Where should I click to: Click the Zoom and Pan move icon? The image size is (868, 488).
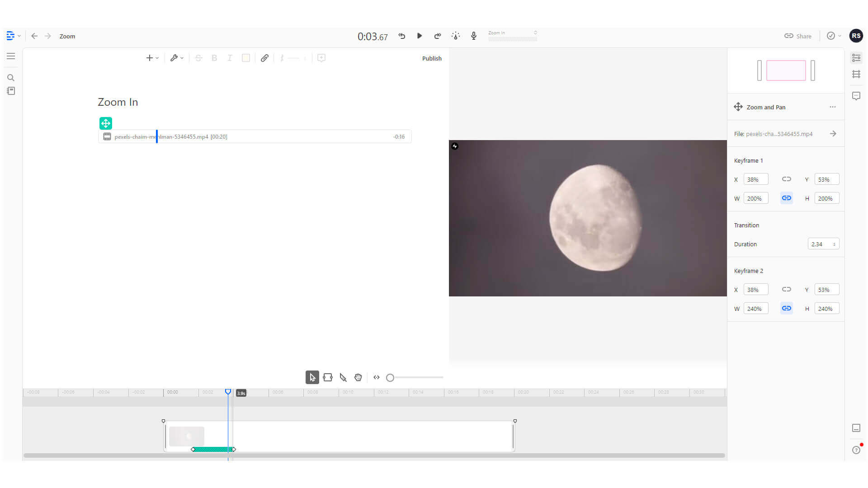738,107
